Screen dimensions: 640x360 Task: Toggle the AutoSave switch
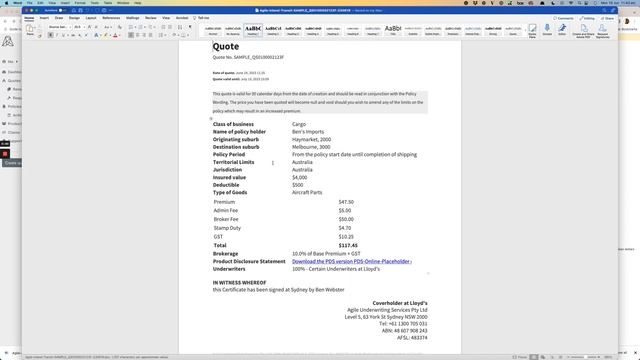coord(62,10)
